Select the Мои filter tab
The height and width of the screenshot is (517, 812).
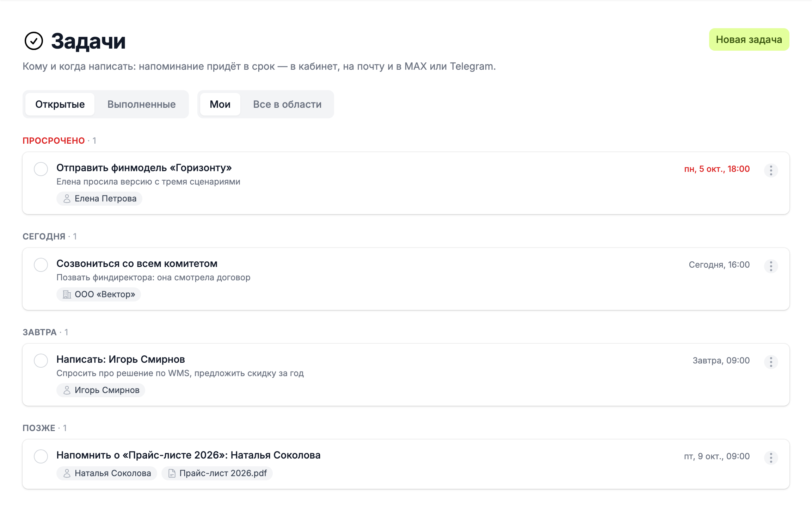[220, 104]
